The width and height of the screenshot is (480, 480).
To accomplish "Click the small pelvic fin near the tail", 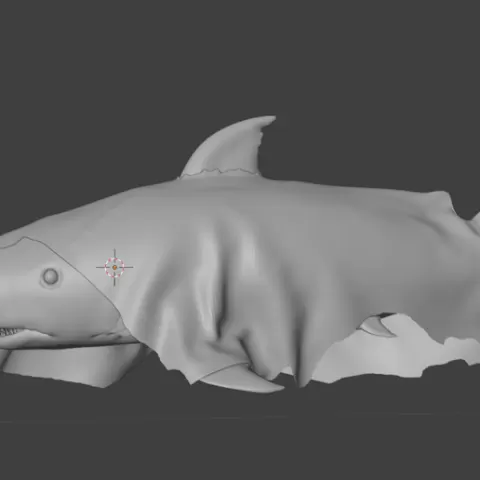I will click(377, 326).
